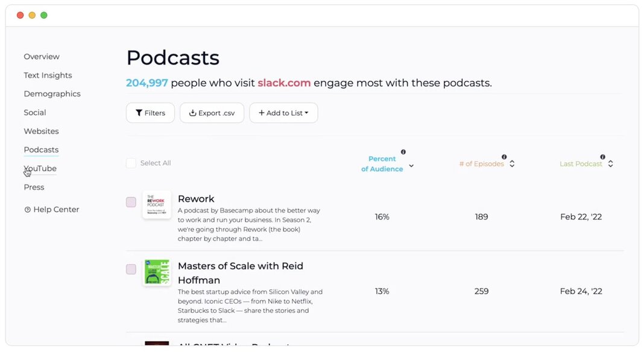Viewport: 644px width, 352px height.
Task: Click the Help Center question icon
Action: pyautogui.click(x=28, y=210)
